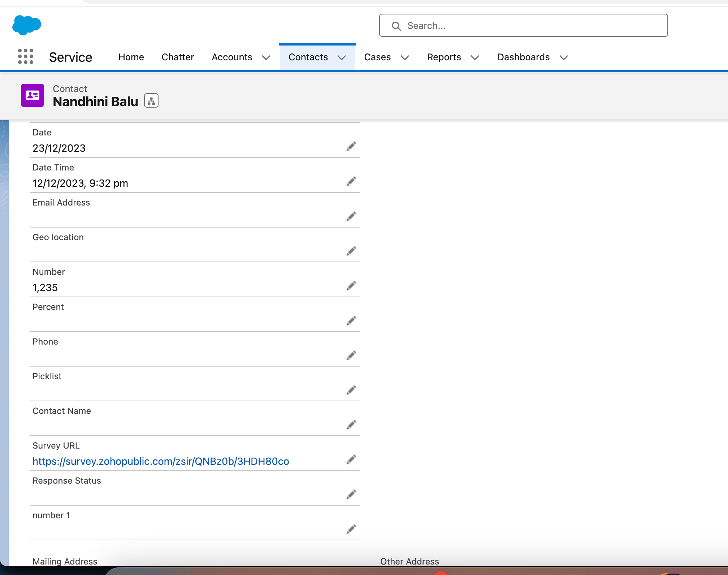
Task: Switch to the Chatter tab
Action: 178,57
